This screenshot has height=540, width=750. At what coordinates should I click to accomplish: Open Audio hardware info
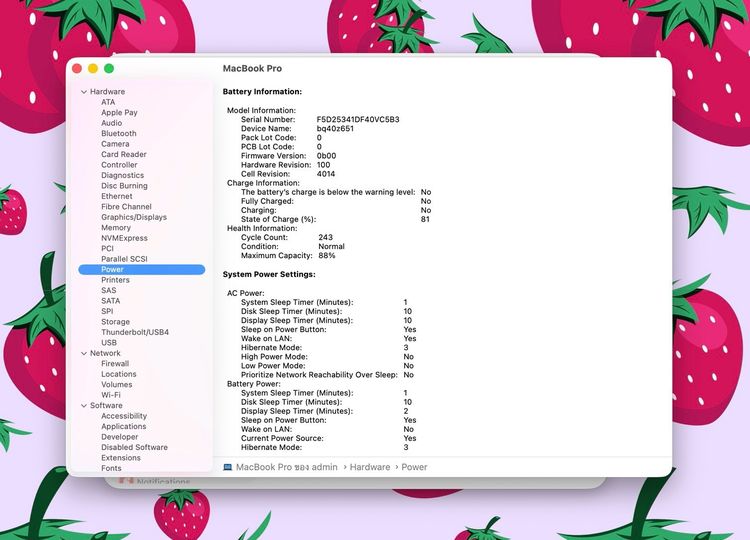[111, 123]
